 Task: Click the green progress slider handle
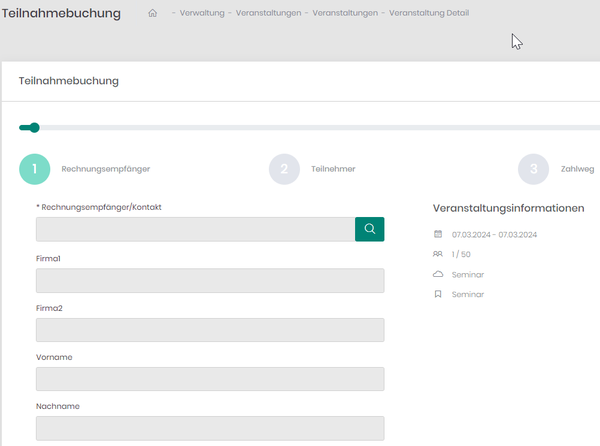(34, 128)
